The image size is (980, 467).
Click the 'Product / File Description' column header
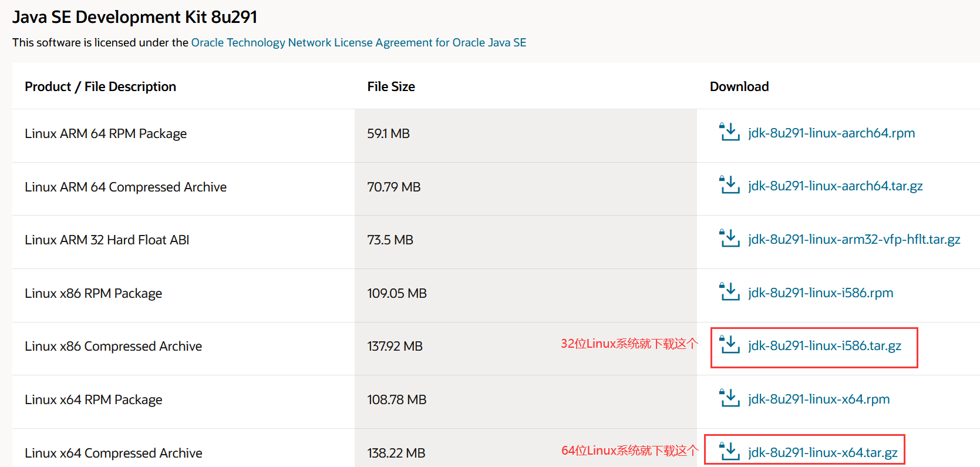click(x=100, y=86)
